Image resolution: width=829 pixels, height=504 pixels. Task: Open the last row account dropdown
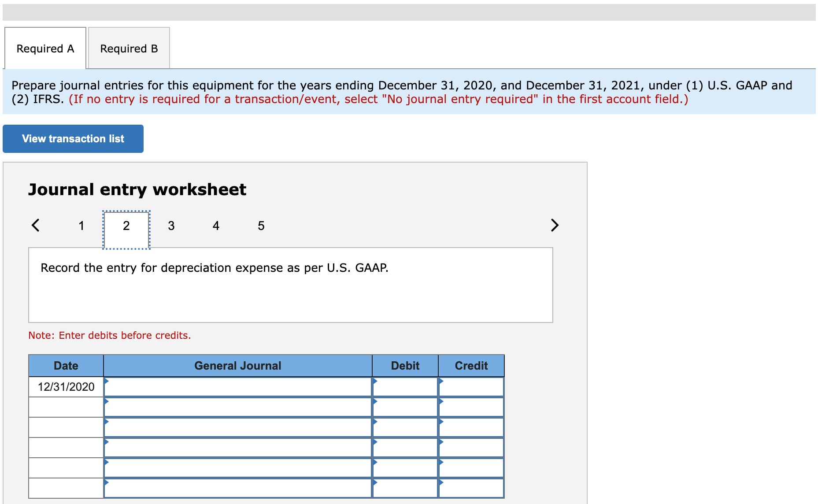[x=238, y=488]
